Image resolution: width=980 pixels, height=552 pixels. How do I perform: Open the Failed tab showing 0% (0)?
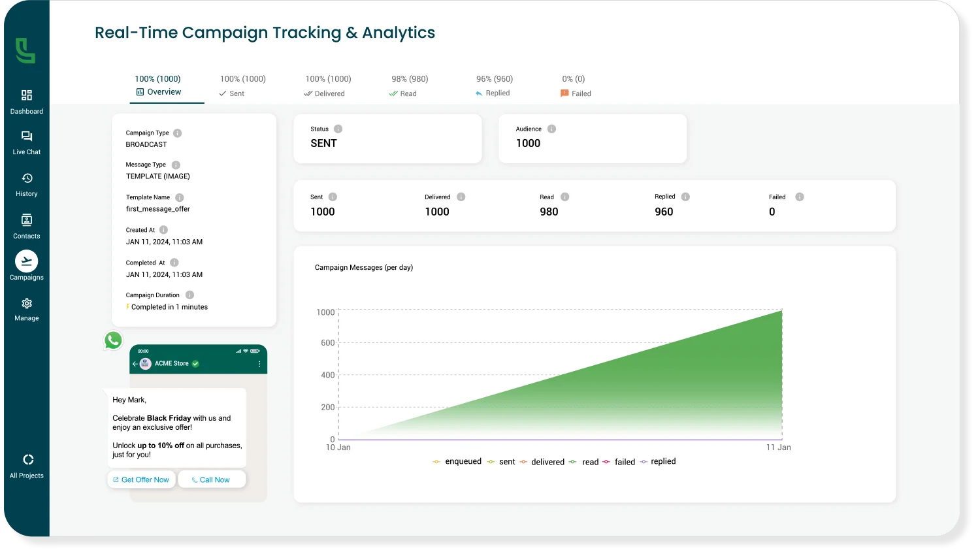[574, 86]
